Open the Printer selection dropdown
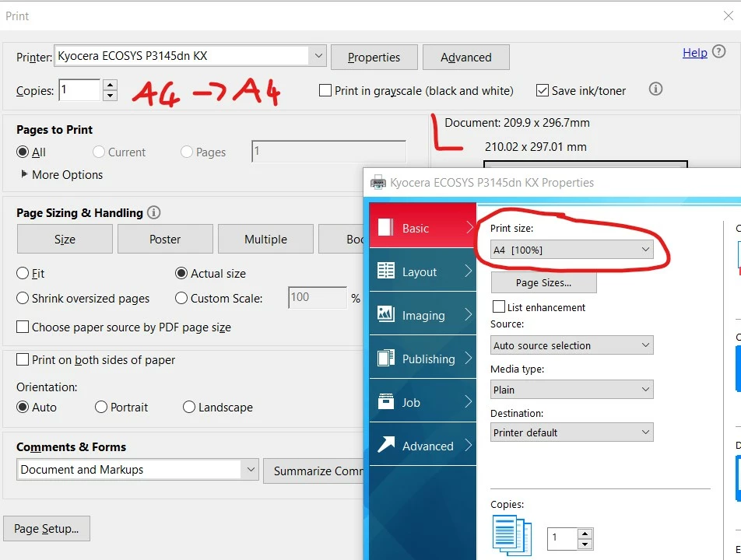The height and width of the screenshot is (560, 741). pos(191,56)
